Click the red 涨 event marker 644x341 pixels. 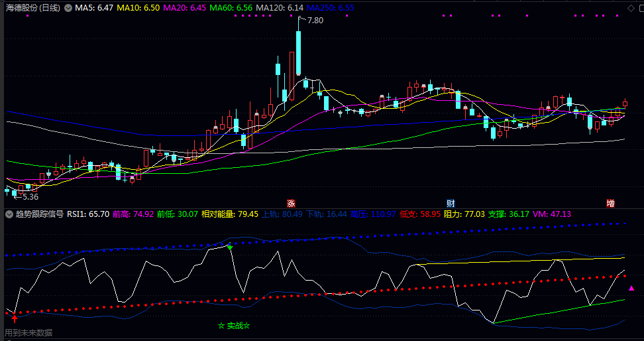tap(291, 202)
